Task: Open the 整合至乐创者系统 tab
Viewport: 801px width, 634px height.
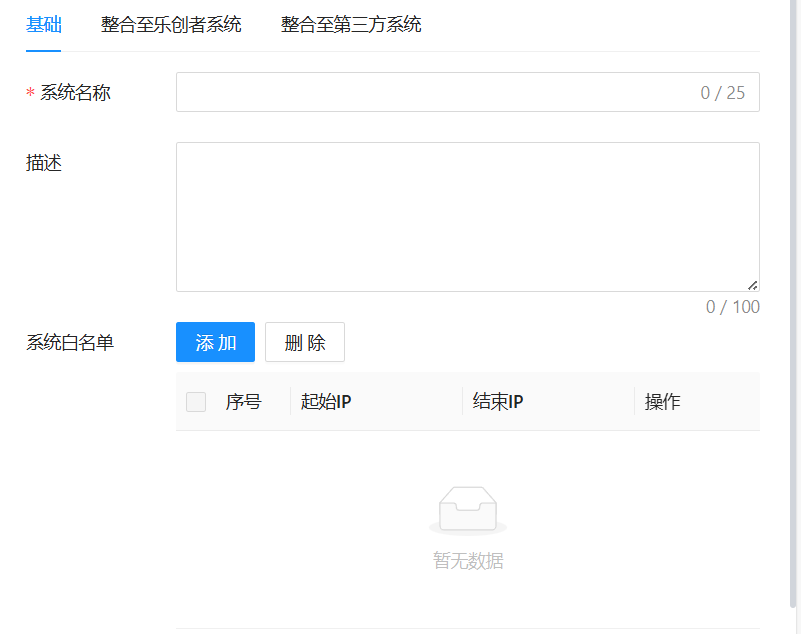Action: point(171,25)
